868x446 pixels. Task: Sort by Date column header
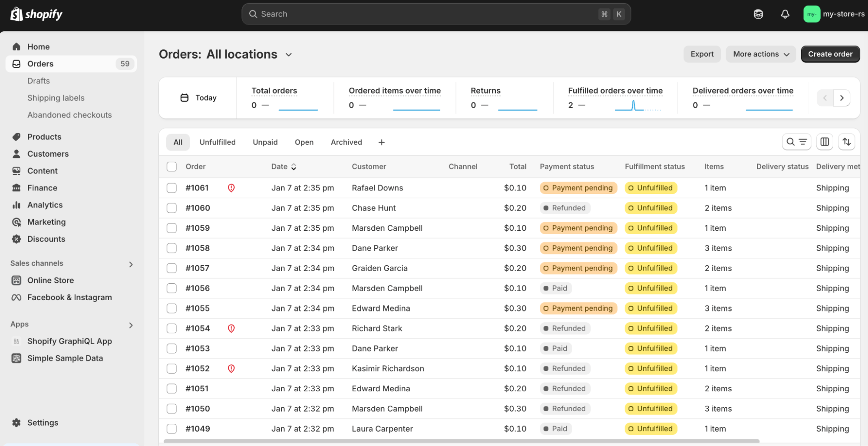click(x=284, y=167)
